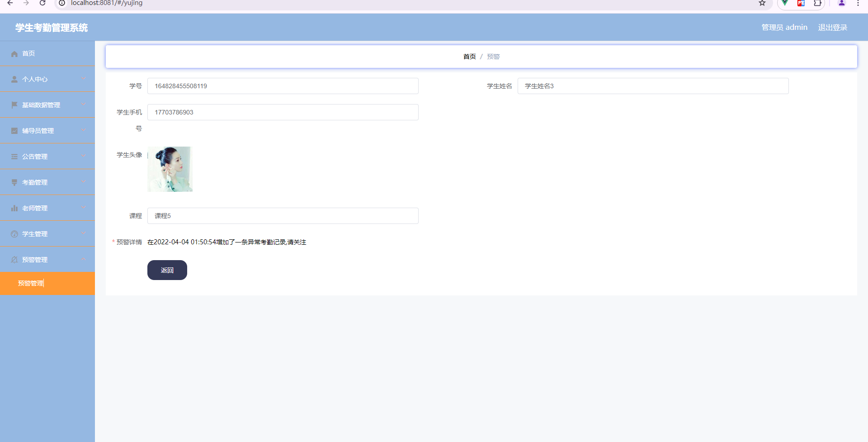Click the bell icon beside 预警管理 parent menu

pyautogui.click(x=14, y=260)
